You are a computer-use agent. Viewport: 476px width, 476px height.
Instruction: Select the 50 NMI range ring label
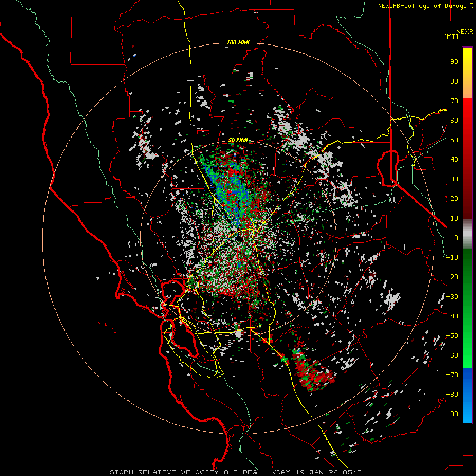[238, 140]
